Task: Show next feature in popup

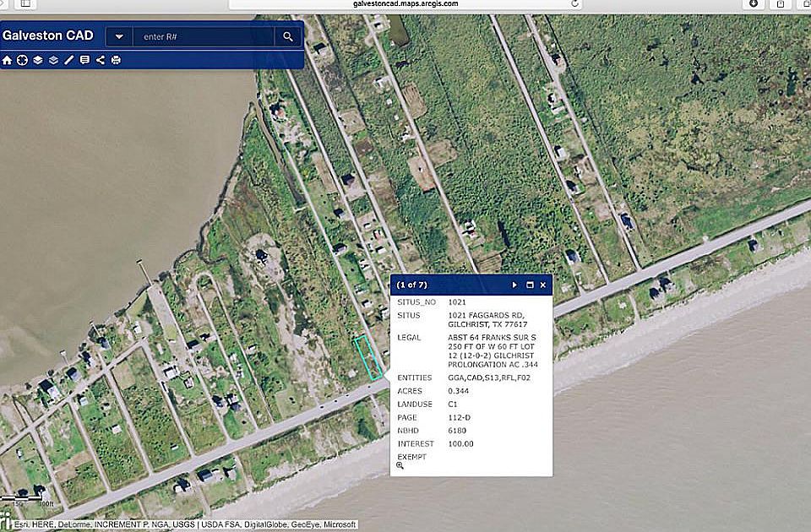Action: pos(514,285)
